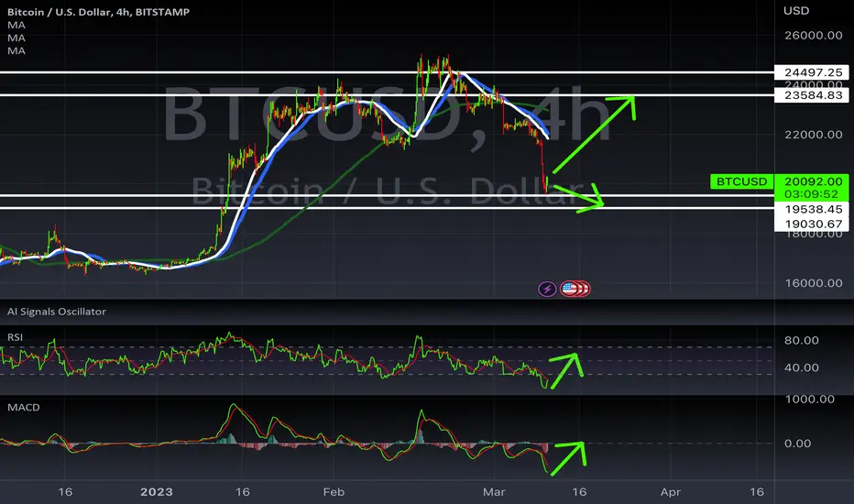Viewport: 854px width, 504px height.
Task: Click the 26000.00 price axis tick
Action: (813, 36)
